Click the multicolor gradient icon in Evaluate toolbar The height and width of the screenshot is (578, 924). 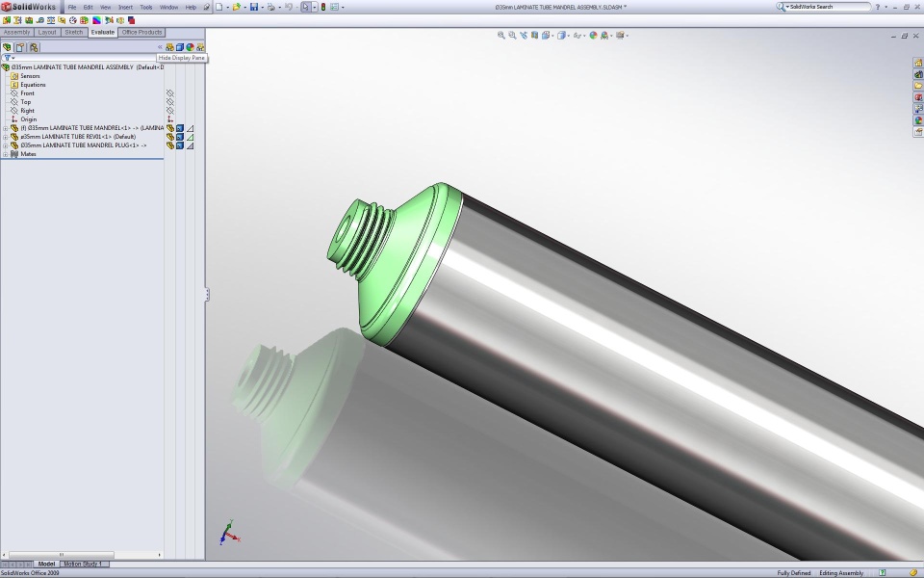96,20
